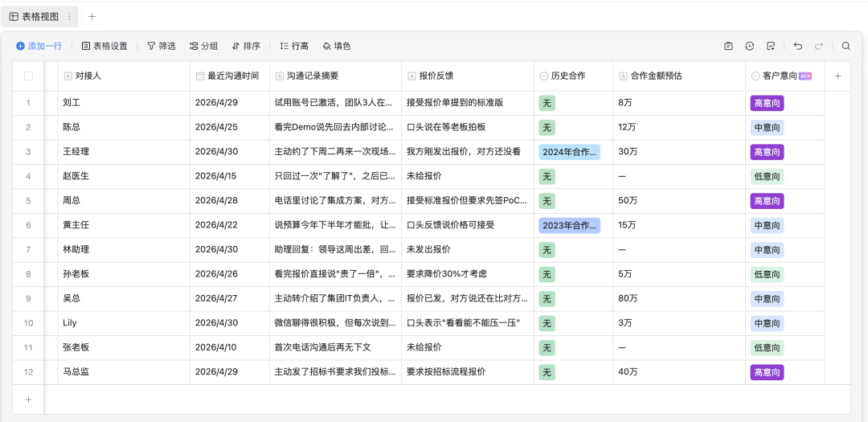Viewport: 868px width, 422px height.
Task: Click row number 6
Action: [x=28, y=225]
